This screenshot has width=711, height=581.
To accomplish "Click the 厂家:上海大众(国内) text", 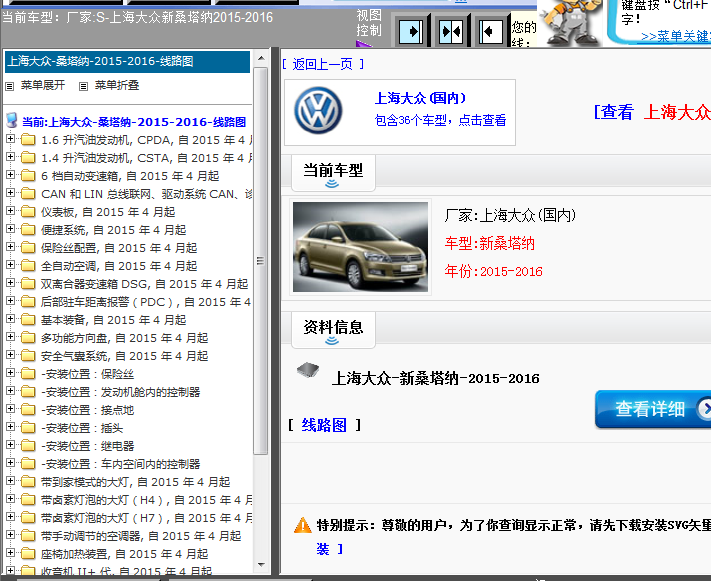I will (x=510, y=215).
